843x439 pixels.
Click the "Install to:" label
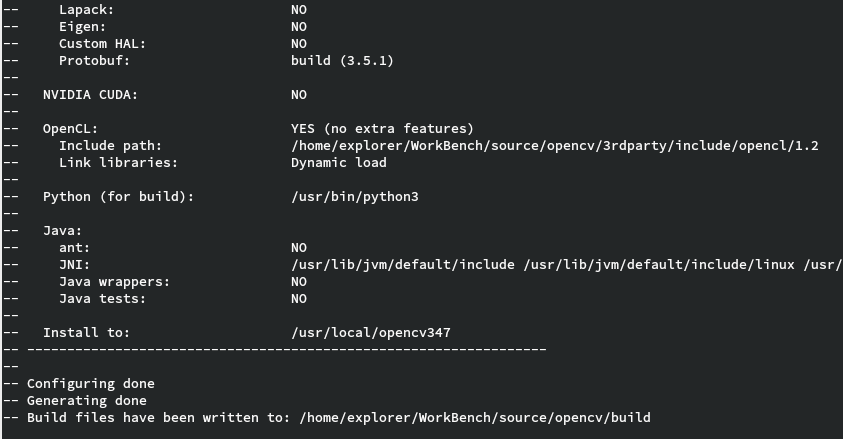[x=86, y=332]
